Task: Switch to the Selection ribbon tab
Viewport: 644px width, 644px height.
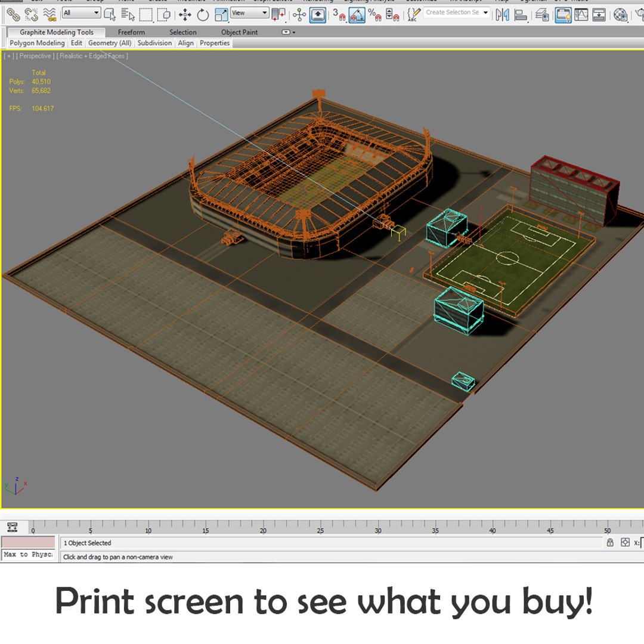Action: click(183, 32)
